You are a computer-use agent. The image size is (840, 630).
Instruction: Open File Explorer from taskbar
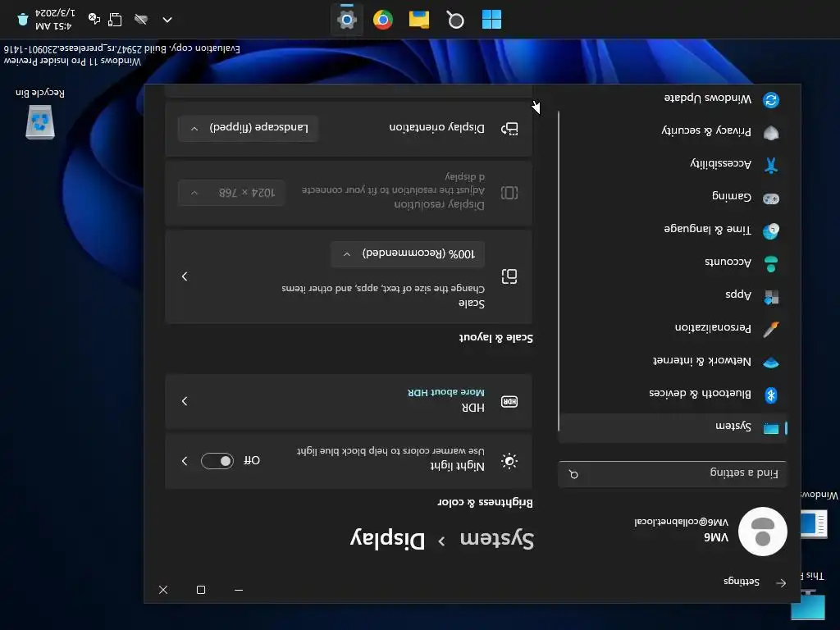pos(419,20)
